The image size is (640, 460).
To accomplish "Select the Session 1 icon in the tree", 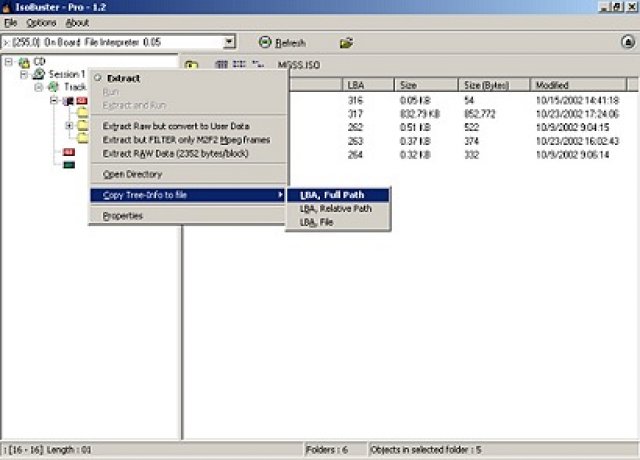I will point(39,74).
